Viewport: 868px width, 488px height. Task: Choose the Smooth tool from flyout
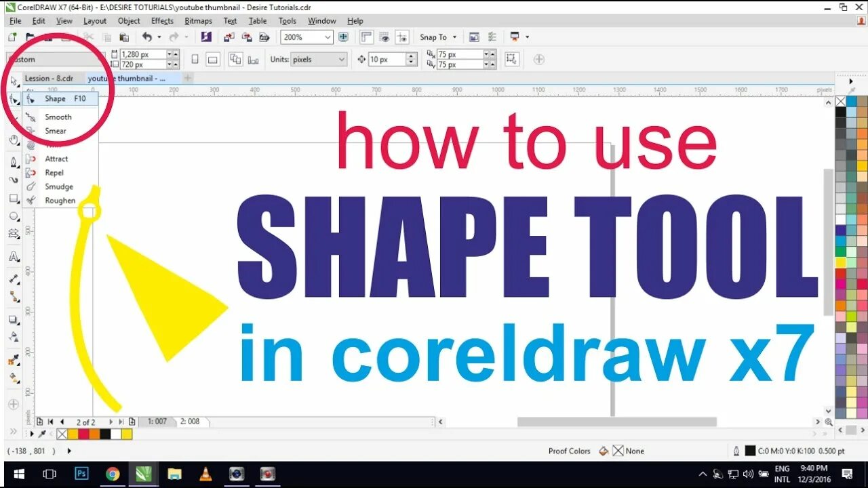click(x=60, y=117)
